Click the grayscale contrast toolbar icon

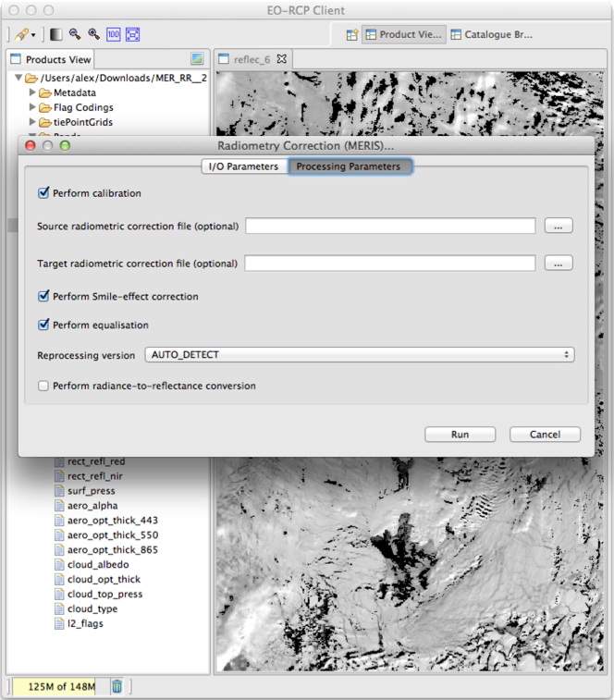pyautogui.click(x=56, y=34)
